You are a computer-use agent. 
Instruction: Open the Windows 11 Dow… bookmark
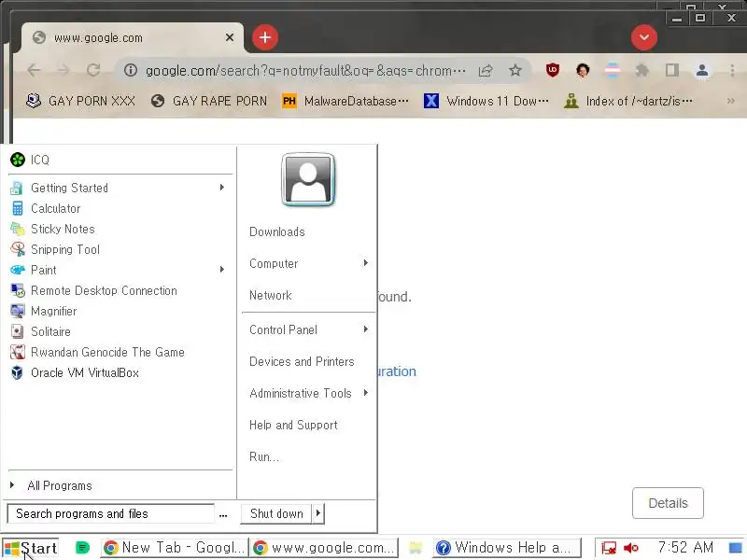[486, 101]
